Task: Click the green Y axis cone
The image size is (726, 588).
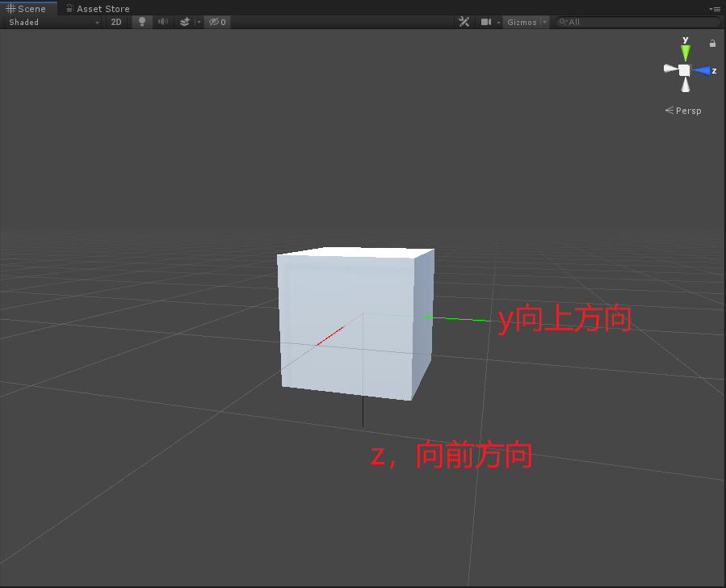Action: [x=686, y=52]
